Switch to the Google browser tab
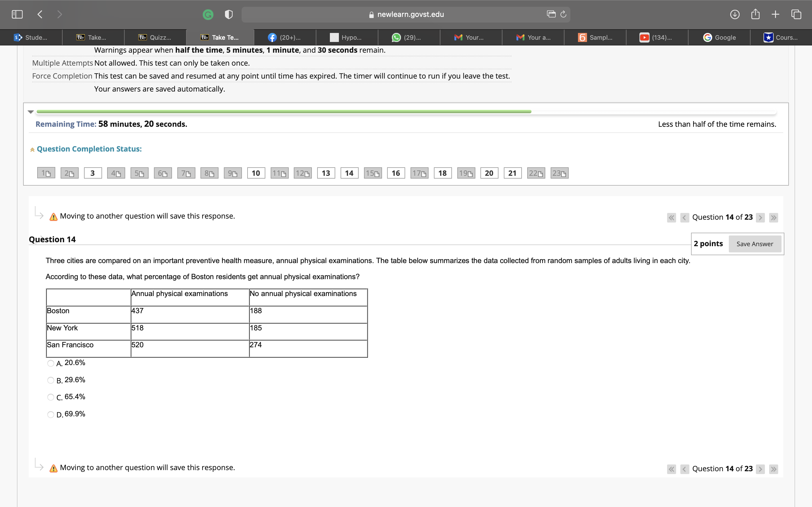The width and height of the screenshot is (812, 507). (x=719, y=37)
